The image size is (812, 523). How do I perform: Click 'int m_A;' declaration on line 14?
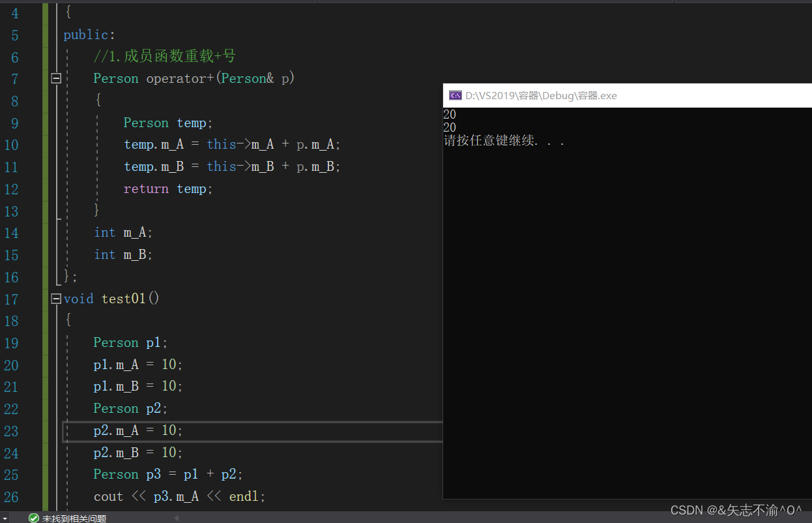click(x=123, y=232)
